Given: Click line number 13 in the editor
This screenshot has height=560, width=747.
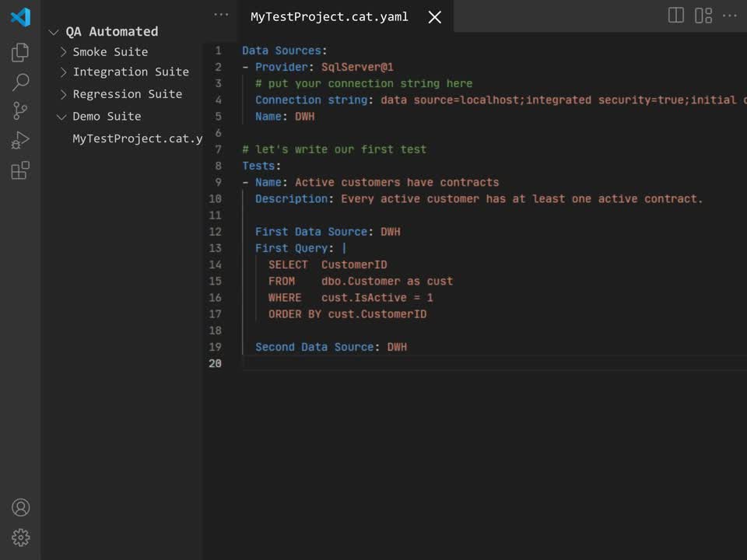Looking at the screenshot, I should click(x=216, y=247).
